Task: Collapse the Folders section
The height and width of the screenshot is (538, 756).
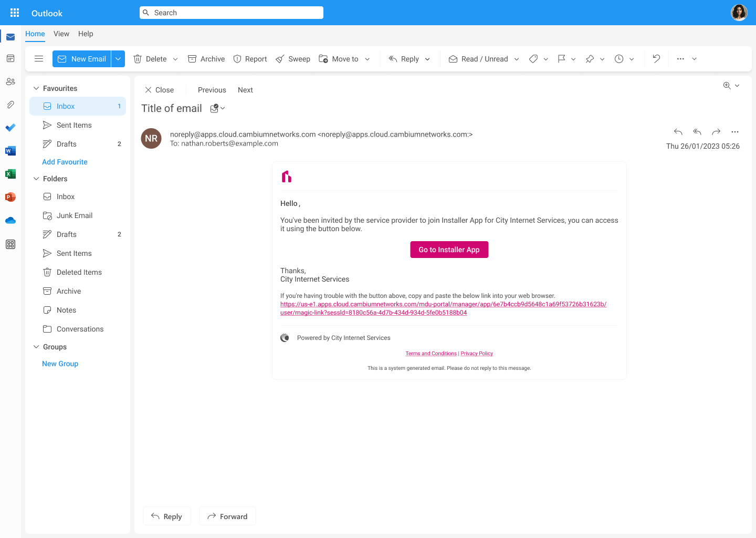Action: tap(36, 179)
